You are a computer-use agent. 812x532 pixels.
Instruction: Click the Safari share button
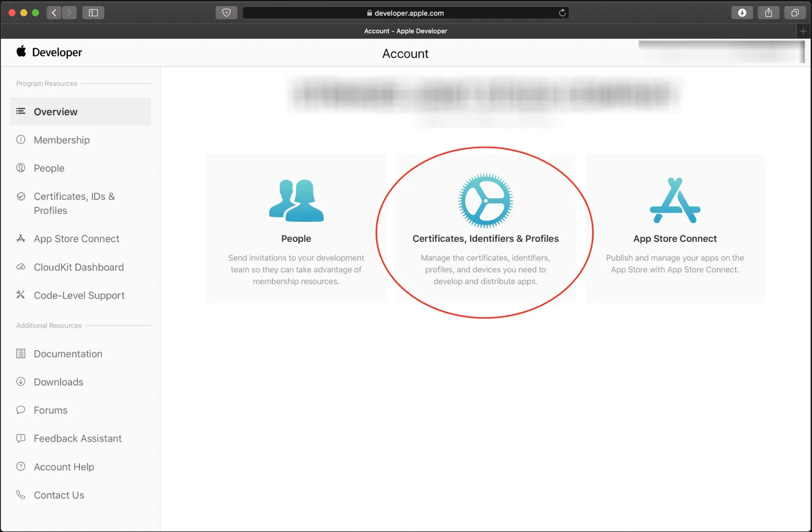click(769, 13)
